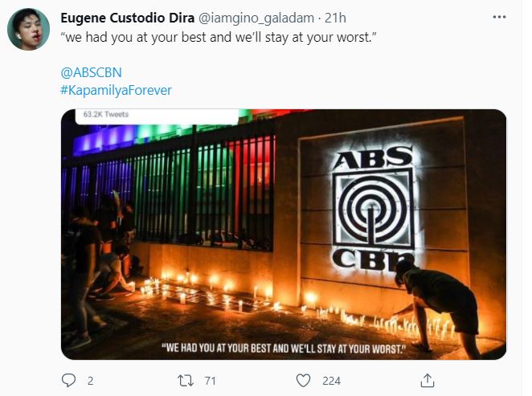Open the @iamgino_galadam handle
This screenshot has width=532, height=396.
[256, 18]
